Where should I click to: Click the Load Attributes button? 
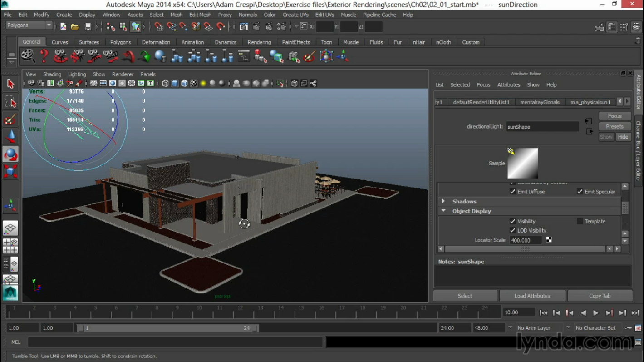pos(532,296)
